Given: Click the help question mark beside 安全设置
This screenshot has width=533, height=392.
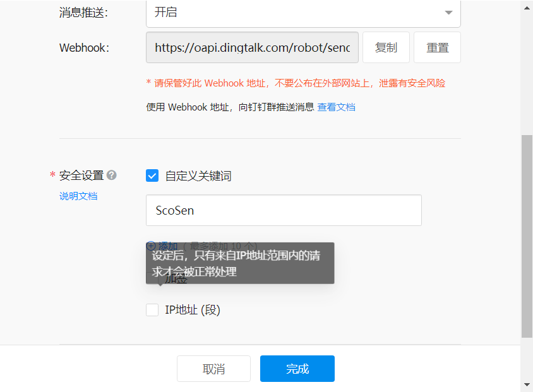Looking at the screenshot, I should (112, 175).
